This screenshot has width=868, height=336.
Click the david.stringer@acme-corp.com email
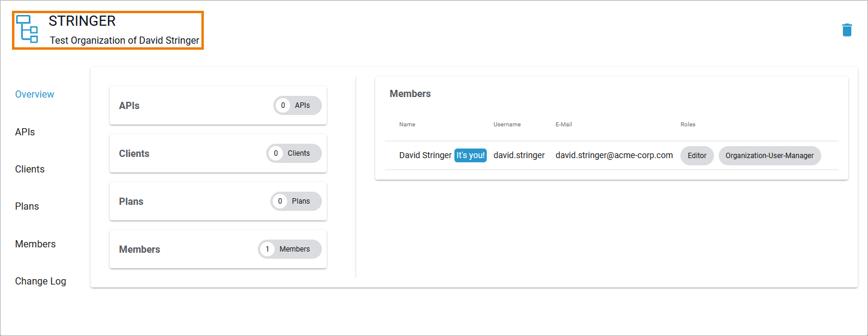[x=614, y=156]
